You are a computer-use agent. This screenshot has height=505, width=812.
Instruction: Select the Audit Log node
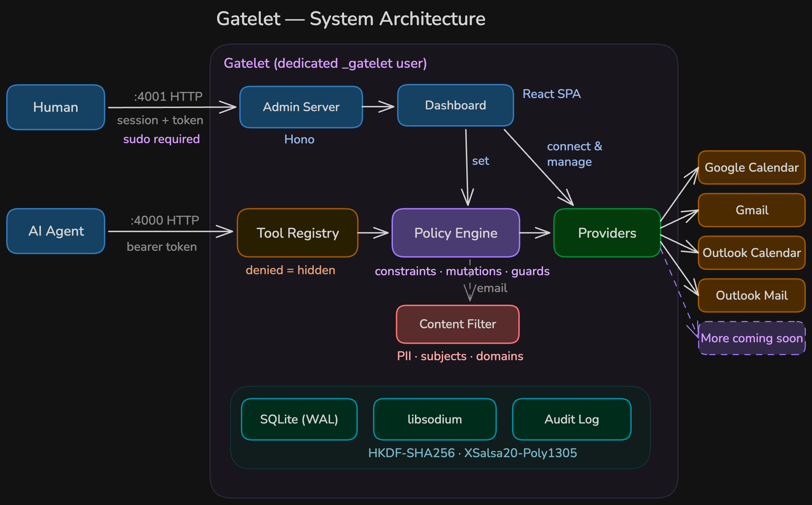[571, 419]
